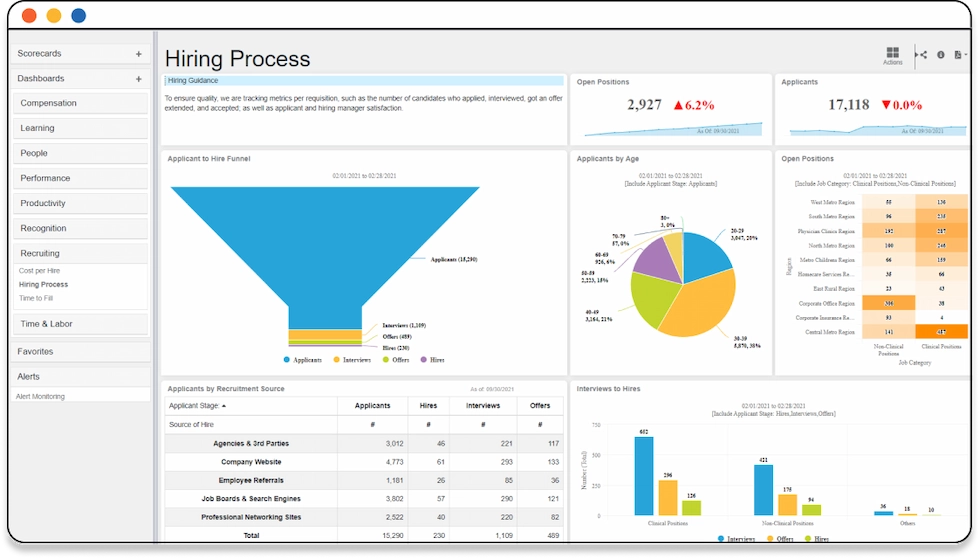Expand Scorecards with the plus icon
Viewport: 980px width, 559px height.
click(x=139, y=53)
